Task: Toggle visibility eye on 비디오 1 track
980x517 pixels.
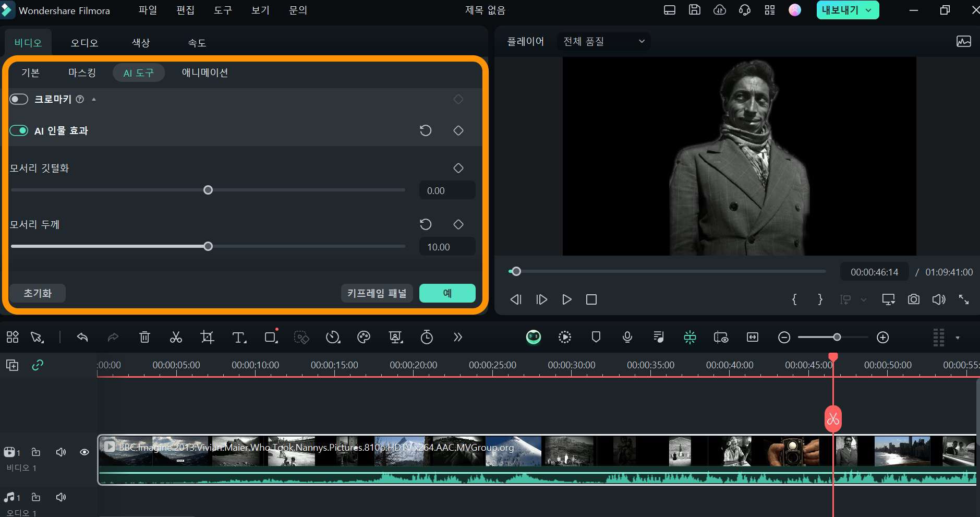Action: pos(84,452)
